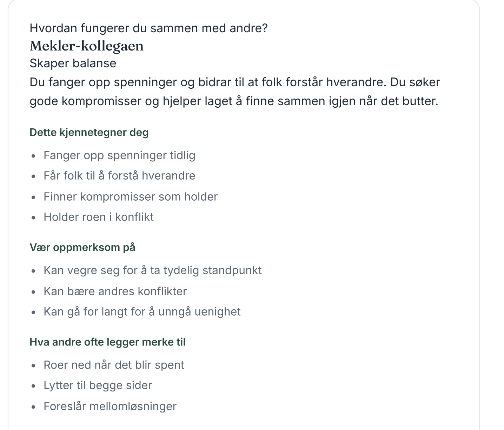Click the description line starting 'gode kompromisser'

[234, 101]
